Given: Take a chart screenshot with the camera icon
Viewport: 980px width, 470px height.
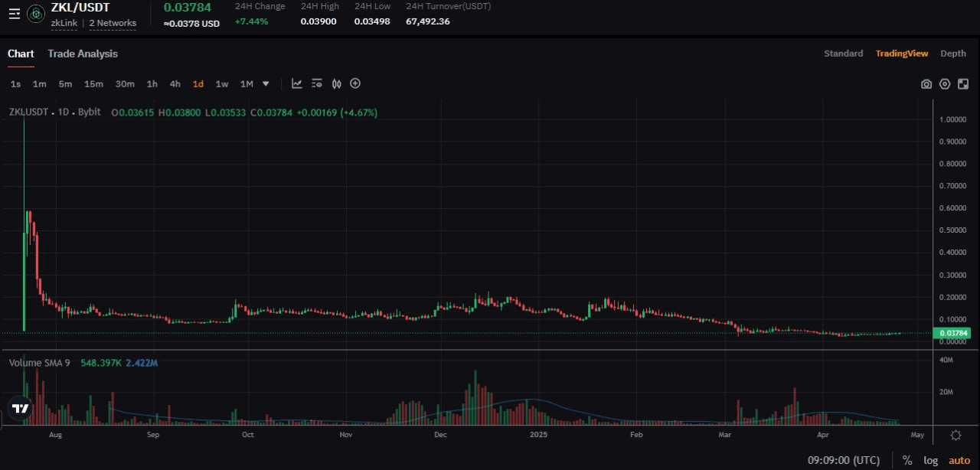Looking at the screenshot, I should pyautogui.click(x=926, y=83).
